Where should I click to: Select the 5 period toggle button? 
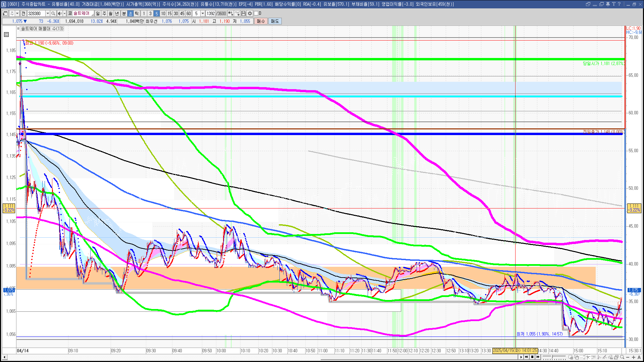tap(156, 13)
